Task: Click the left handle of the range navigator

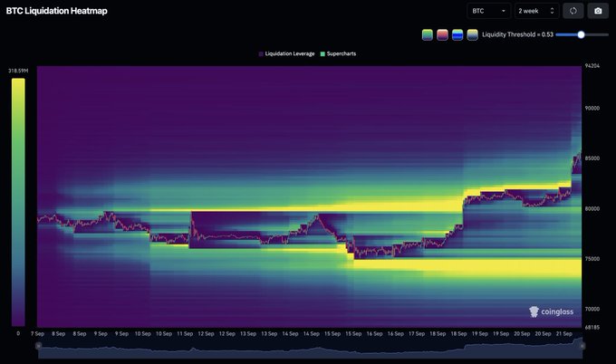Action: 38,346
